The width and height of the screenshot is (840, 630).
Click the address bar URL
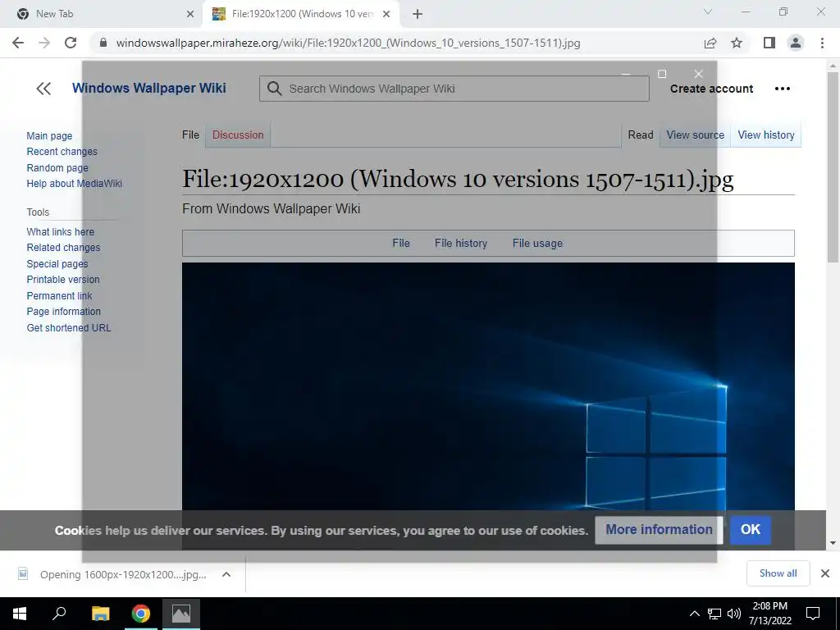click(x=348, y=43)
